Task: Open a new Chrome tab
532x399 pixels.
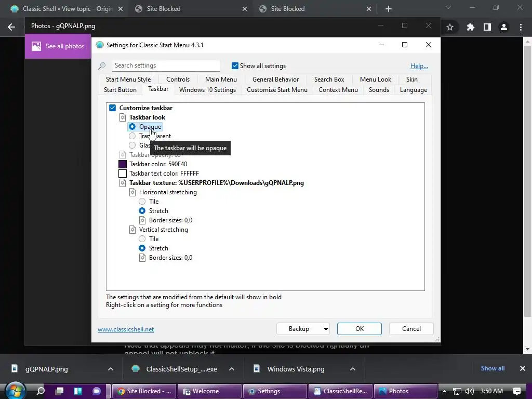Action: click(389, 9)
